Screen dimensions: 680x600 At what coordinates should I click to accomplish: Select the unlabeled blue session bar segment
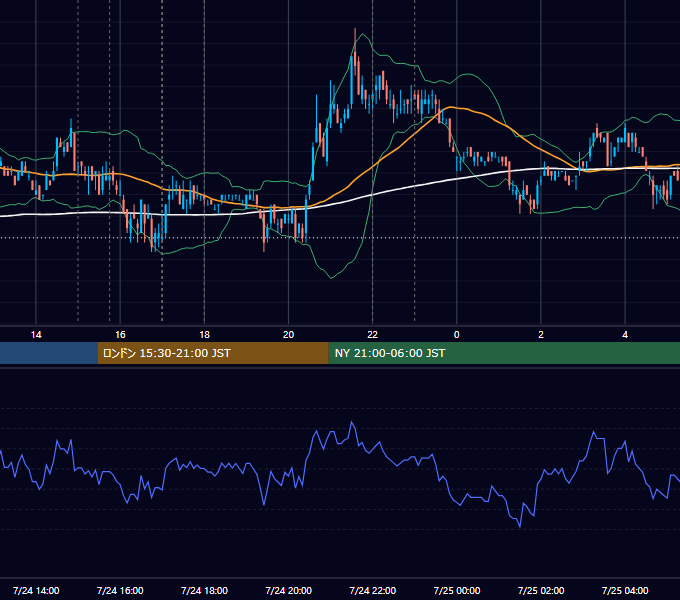(x=49, y=353)
